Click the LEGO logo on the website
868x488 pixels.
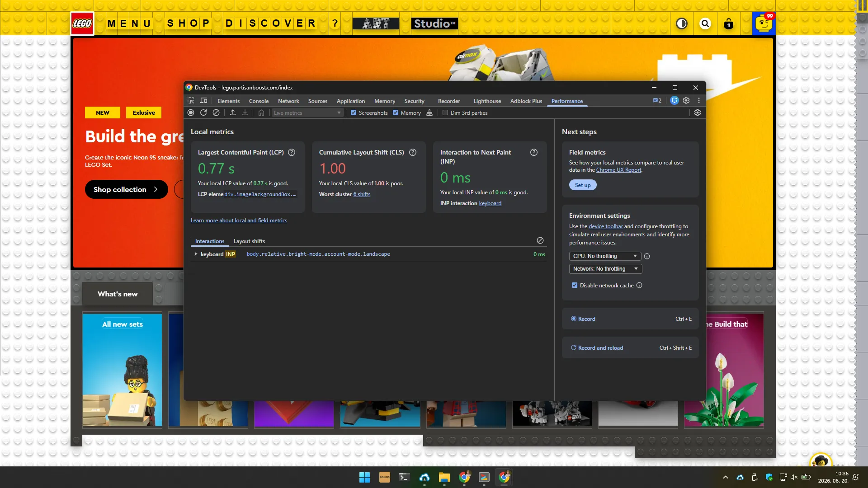82,23
